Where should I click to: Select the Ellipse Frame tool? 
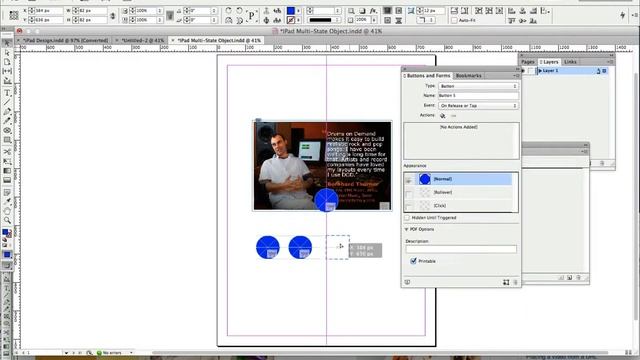pos(7,131)
